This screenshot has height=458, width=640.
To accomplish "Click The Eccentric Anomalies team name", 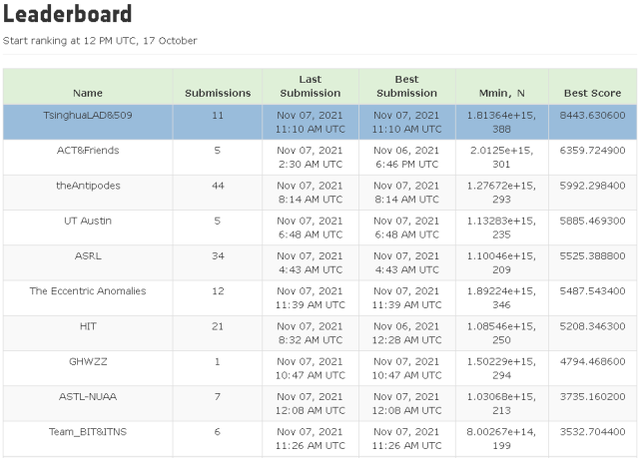I will (88, 290).
